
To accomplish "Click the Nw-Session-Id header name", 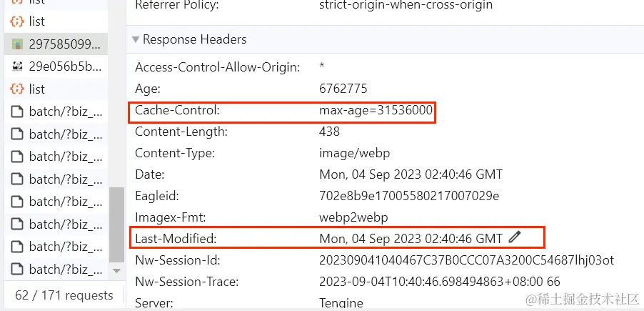I will (178, 260).
